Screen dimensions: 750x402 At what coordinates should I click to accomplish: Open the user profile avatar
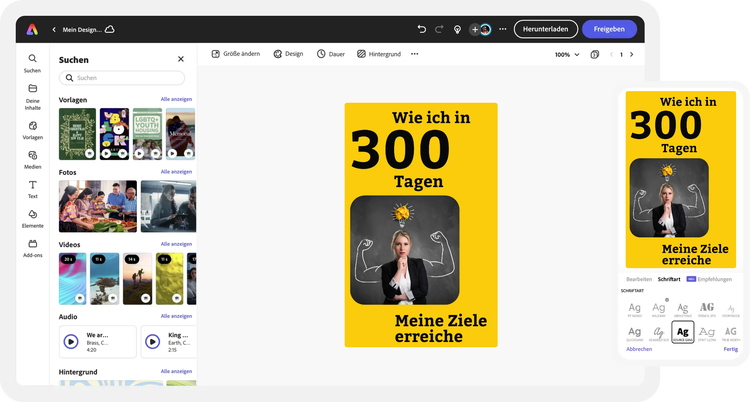[485, 30]
